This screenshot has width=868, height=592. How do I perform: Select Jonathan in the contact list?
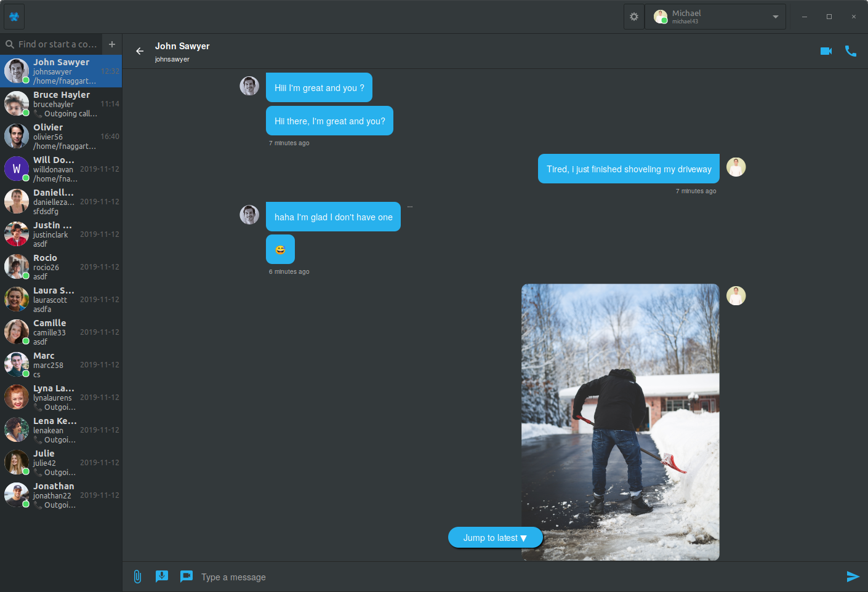pyautogui.click(x=61, y=495)
